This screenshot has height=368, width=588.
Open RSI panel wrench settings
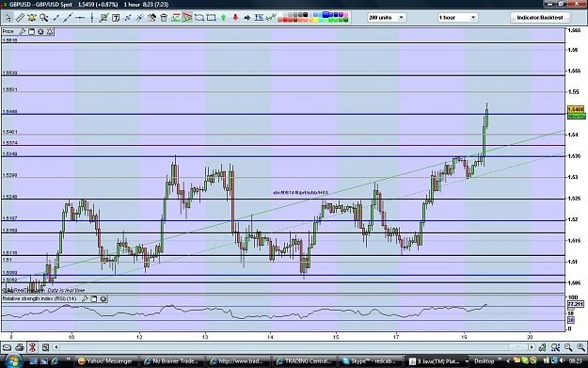85,298
